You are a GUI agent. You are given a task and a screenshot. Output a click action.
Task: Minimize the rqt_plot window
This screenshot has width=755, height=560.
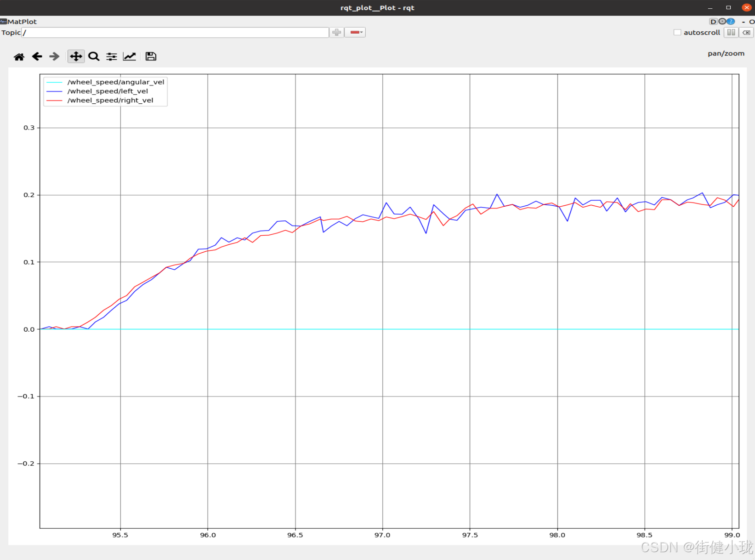pyautogui.click(x=710, y=8)
